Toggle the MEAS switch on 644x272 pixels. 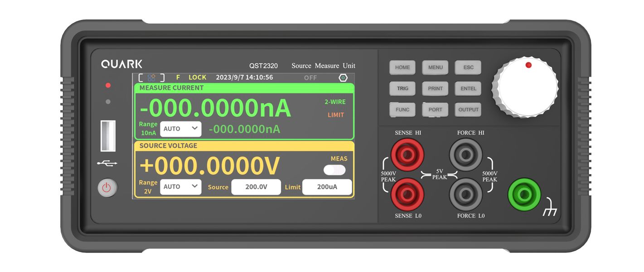pyautogui.click(x=334, y=170)
